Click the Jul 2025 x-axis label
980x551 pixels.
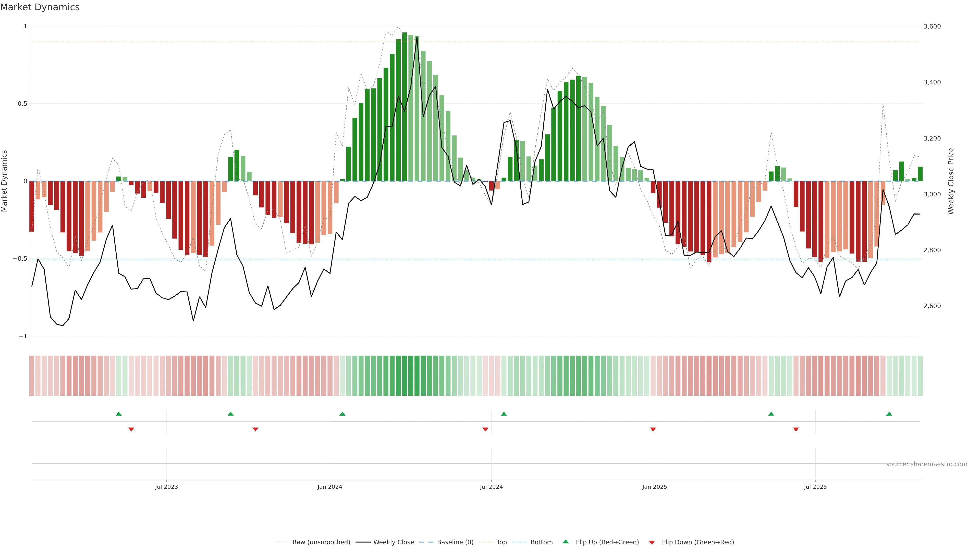coord(815,487)
